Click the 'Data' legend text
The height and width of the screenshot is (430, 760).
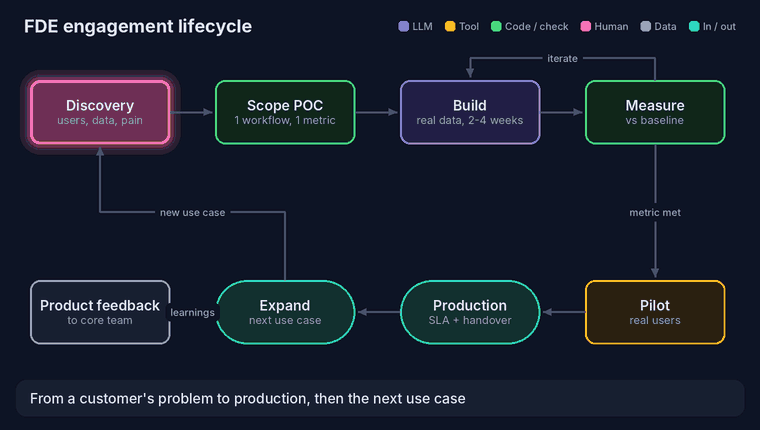[x=665, y=26]
